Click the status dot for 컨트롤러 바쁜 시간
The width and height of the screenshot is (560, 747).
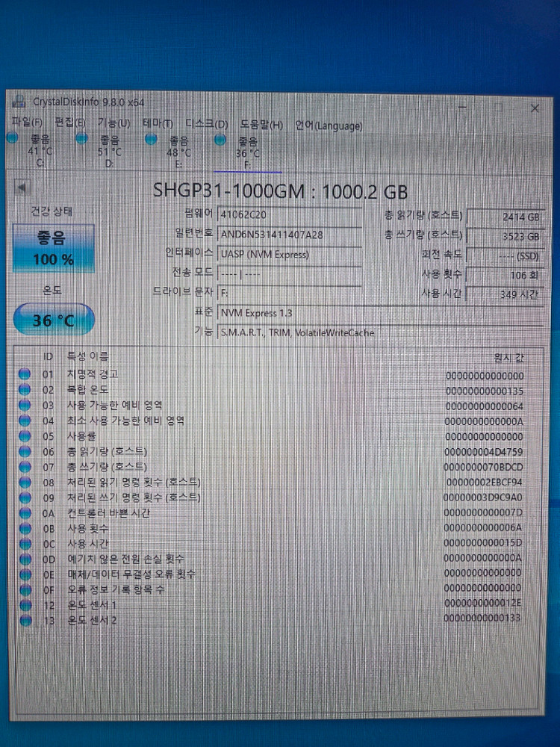(x=25, y=513)
